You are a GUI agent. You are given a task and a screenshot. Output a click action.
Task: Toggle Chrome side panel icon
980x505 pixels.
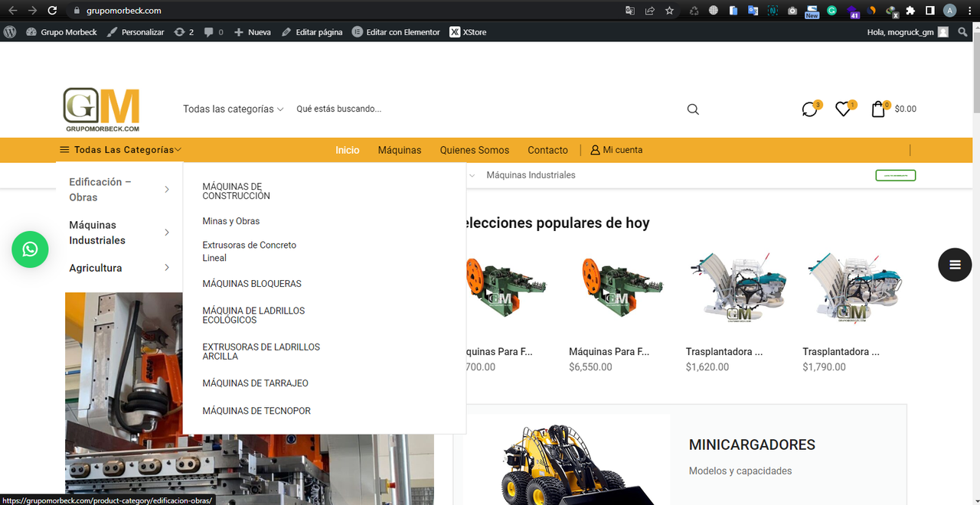click(929, 11)
